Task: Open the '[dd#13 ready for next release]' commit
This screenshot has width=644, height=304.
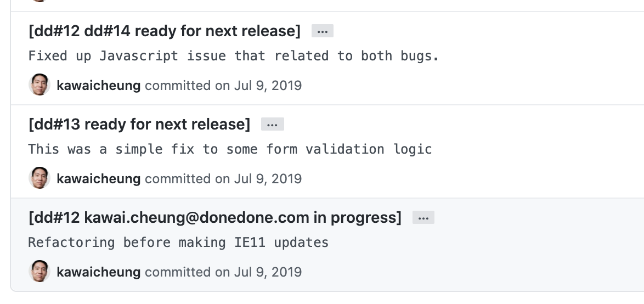Action: (139, 125)
